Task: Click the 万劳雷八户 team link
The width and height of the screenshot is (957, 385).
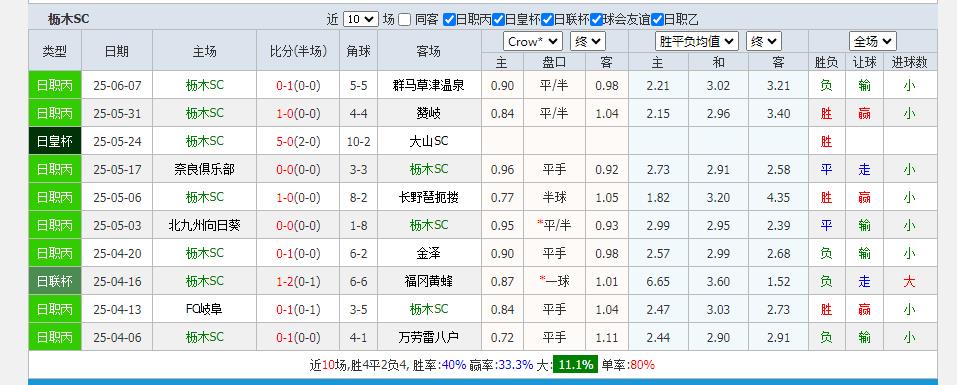Action: coord(428,337)
